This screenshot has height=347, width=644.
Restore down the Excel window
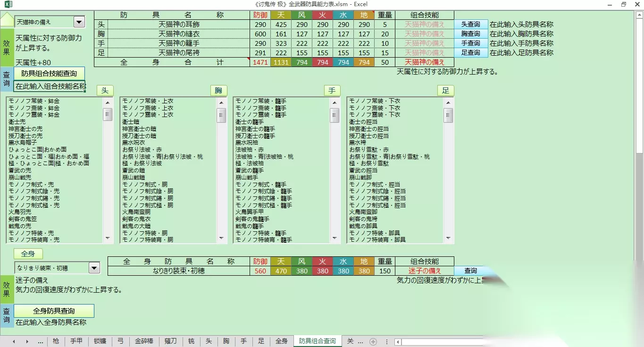coord(624,4)
